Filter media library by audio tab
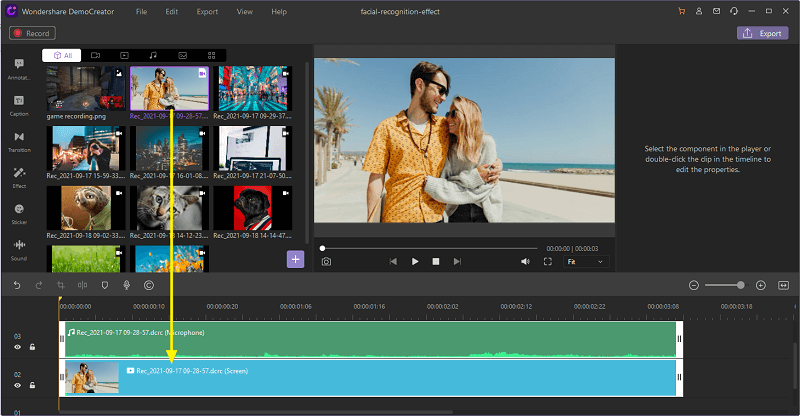The image size is (800, 416). (153, 55)
